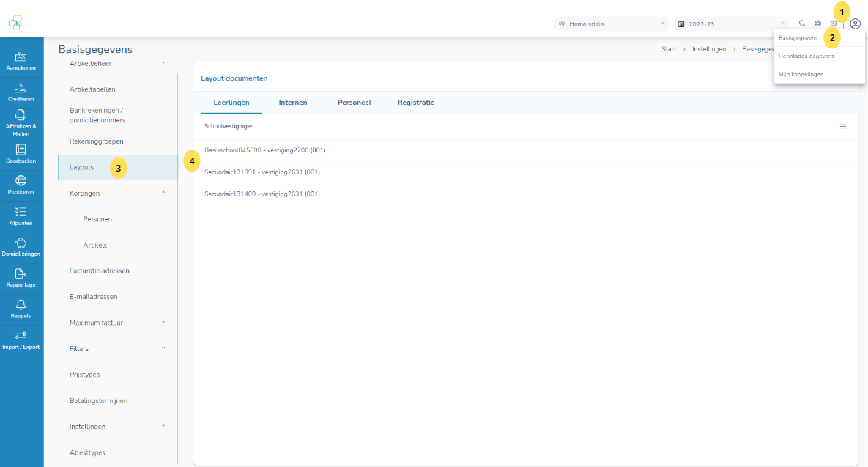The height and width of the screenshot is (467, 868).
Task: Open the Aanrekenen sidebar icon
Action: click(21, 57)
